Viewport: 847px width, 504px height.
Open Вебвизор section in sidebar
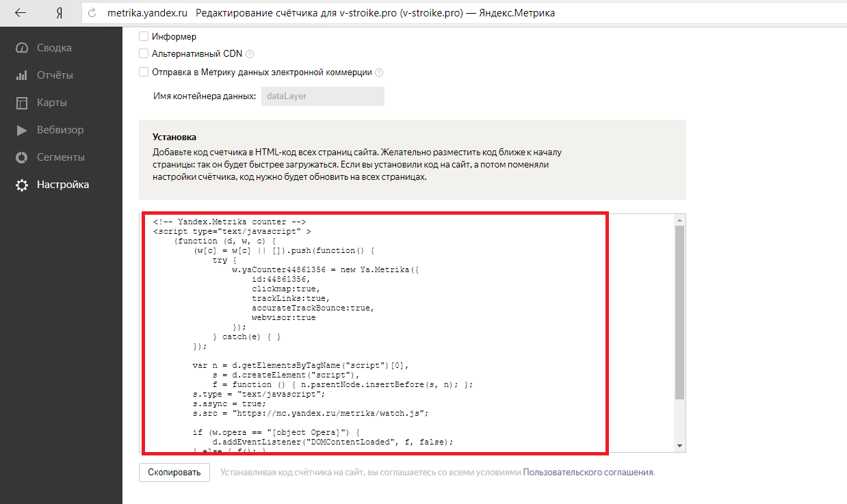61,130
